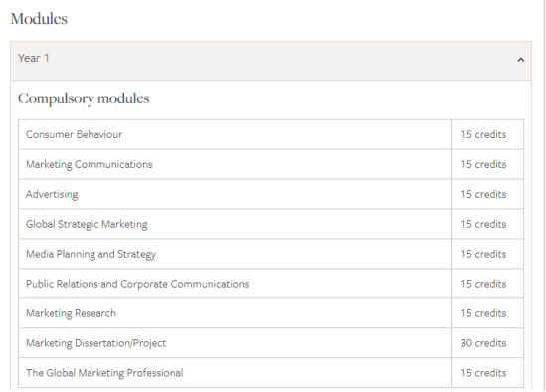Screen dimensions: 546x392
Task: Collapse the Year 1 chevron icon
Action: [520, 60]
